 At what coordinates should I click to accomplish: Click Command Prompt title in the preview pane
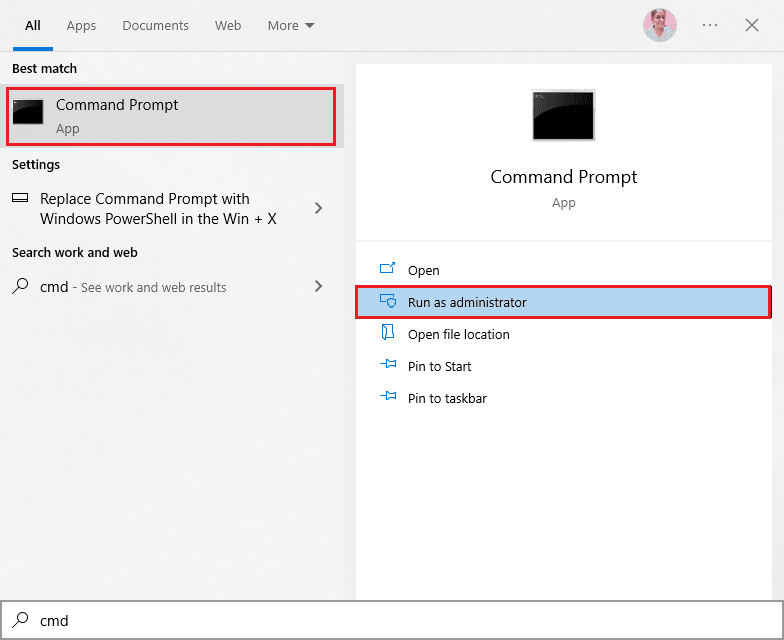(x=564, y=177)
